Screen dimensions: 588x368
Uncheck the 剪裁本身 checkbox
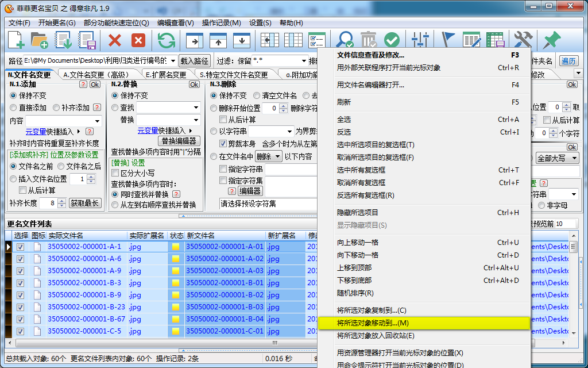(x=223, y=143)
